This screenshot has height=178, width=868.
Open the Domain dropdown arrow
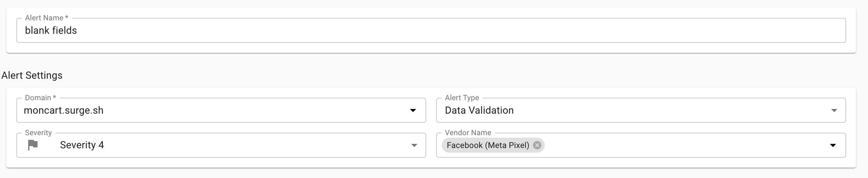[413, 110]
